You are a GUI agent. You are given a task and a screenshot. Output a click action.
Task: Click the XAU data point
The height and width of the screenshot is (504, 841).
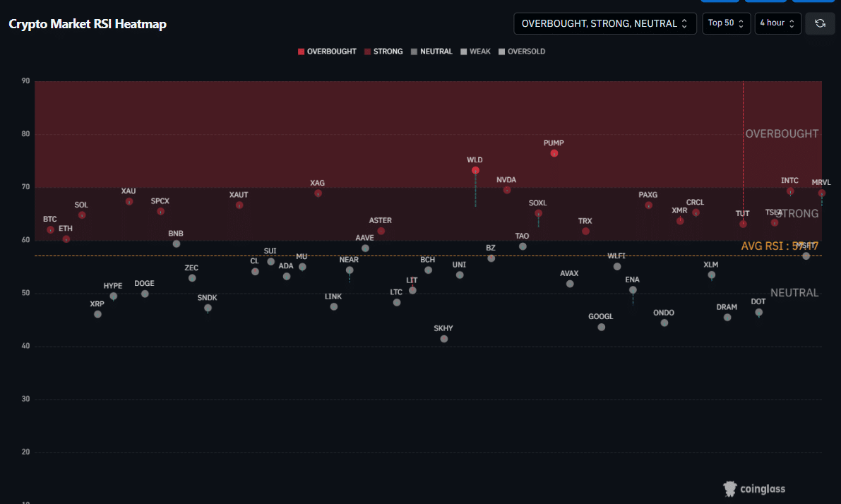point(129,202)
